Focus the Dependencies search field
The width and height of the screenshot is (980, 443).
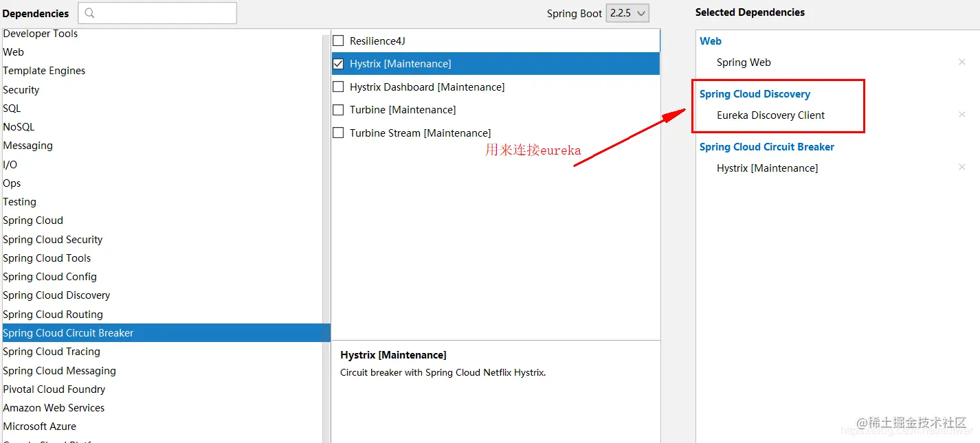point(157,13)
